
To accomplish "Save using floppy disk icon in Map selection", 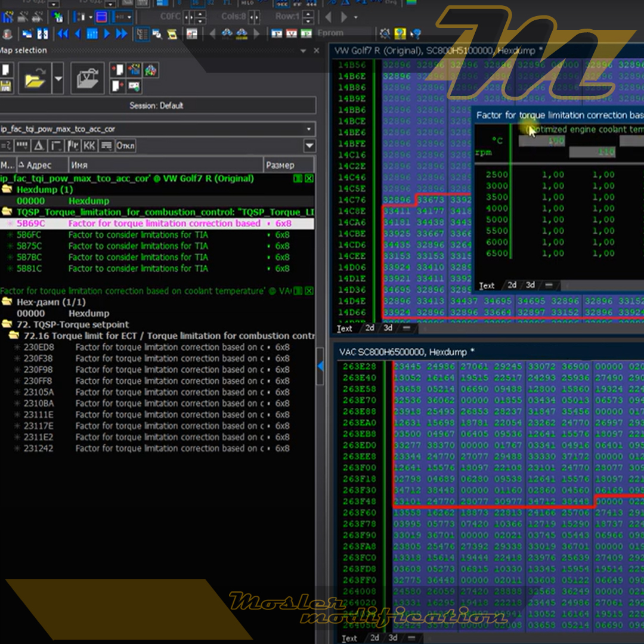I will click(x=6, y=86).
